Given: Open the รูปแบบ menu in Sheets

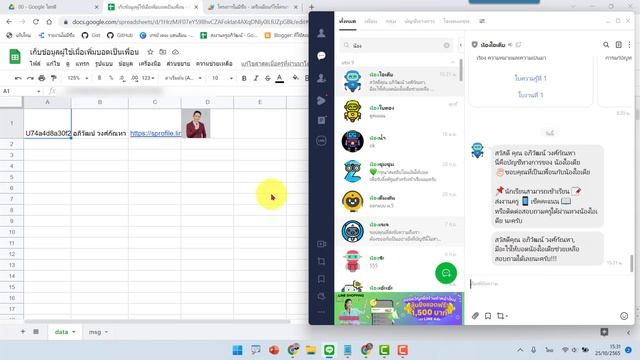Looking at the screenshot, I should [x=104, y=64].
